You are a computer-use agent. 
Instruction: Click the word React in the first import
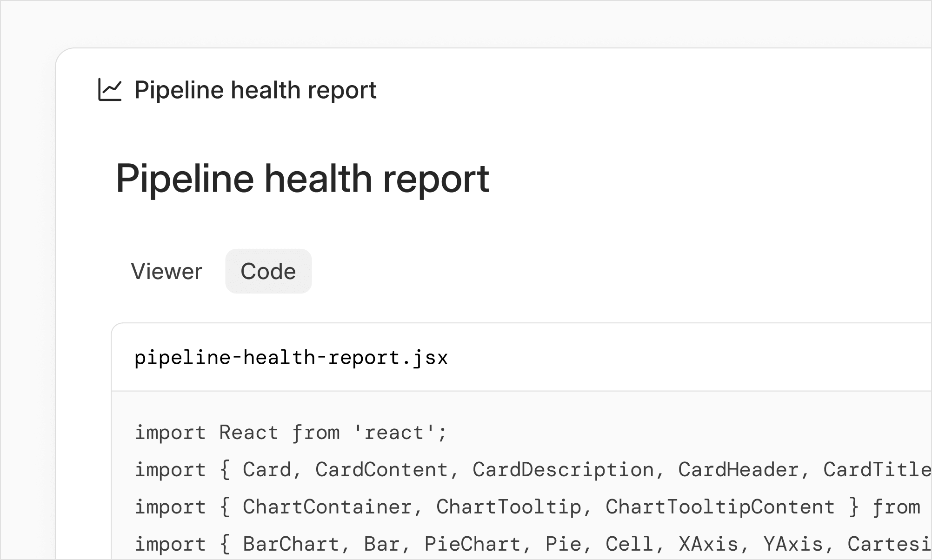249,433
